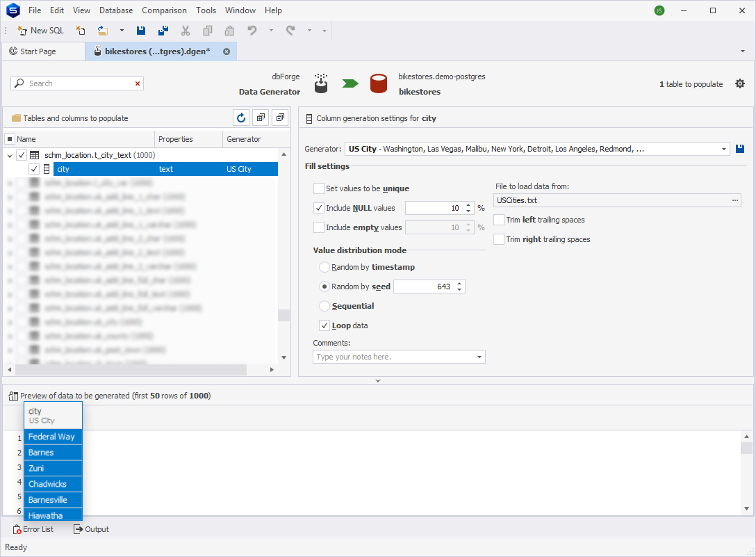Image resolution: width=756 pixels, height=557 pixels.
Task: Open the document tabs list dropdown
Action: point(743,51)
